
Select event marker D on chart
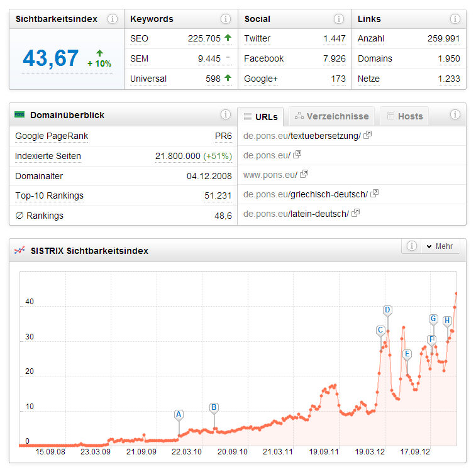pos(387,310)
